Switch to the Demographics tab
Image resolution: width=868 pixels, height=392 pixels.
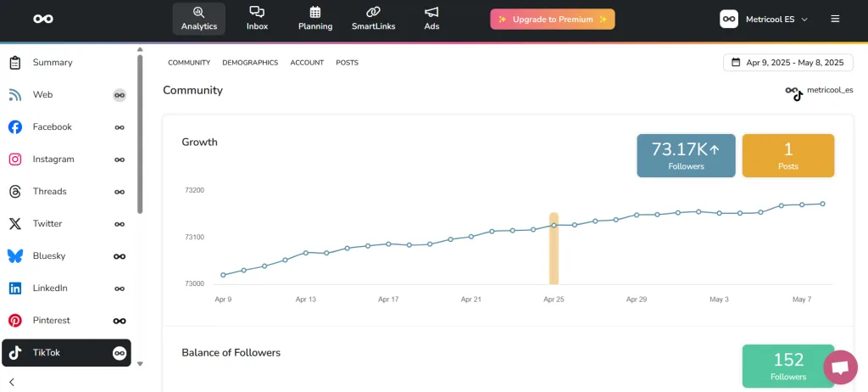pos(250,63)
